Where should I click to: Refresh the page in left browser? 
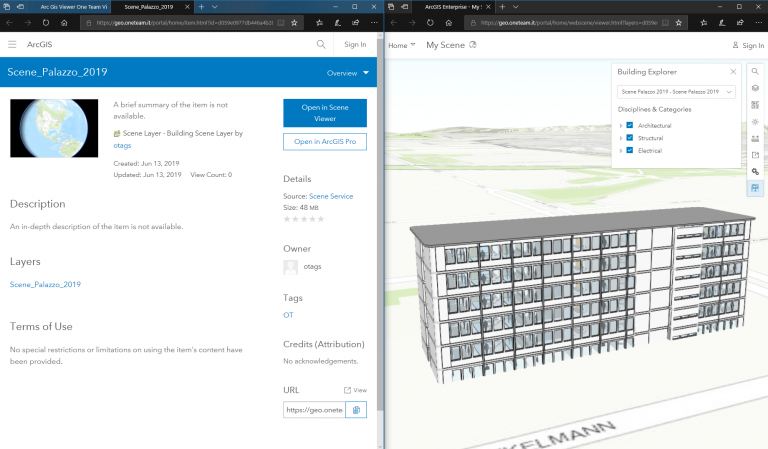click(46, 23)
